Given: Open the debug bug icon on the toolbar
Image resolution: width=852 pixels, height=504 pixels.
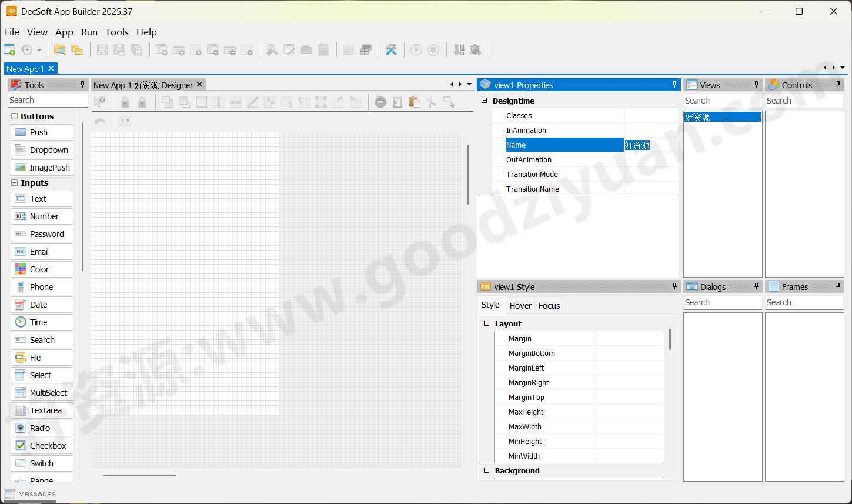Looking at the screenshot, I should 476,49.
